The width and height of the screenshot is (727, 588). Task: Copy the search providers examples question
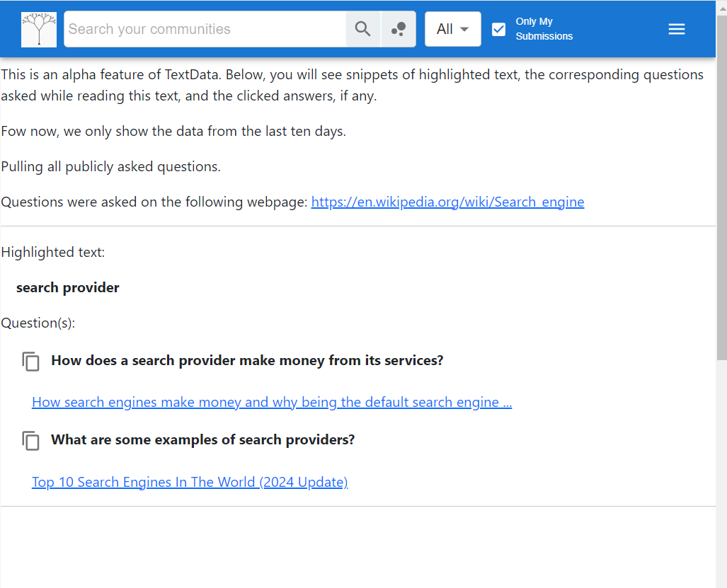(31, 440)
